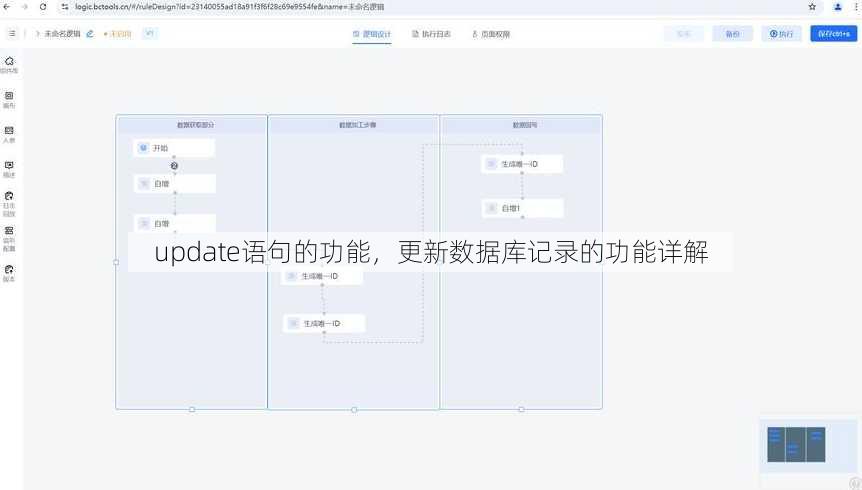
Task: Click the orange status label beside the name
Action: coord(118,34)
